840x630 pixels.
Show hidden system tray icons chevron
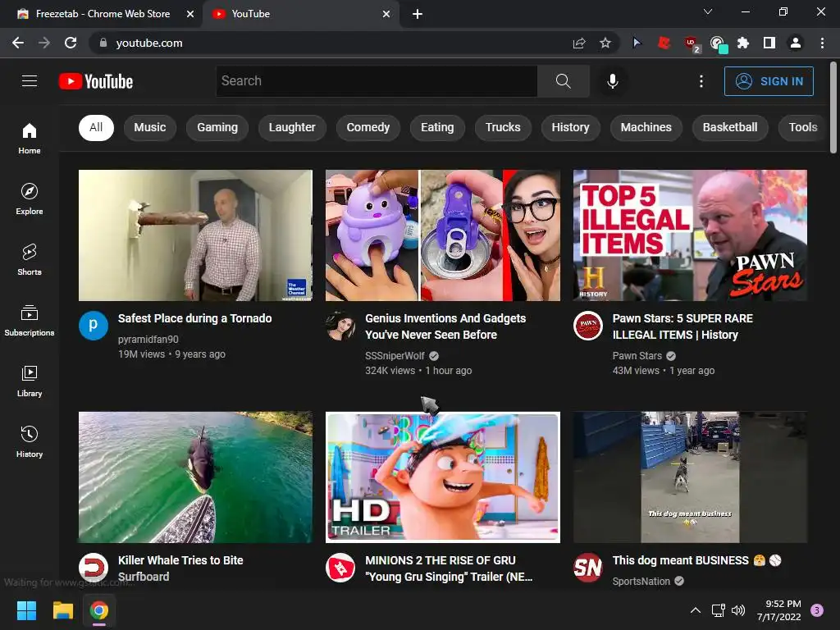[696, 610]
